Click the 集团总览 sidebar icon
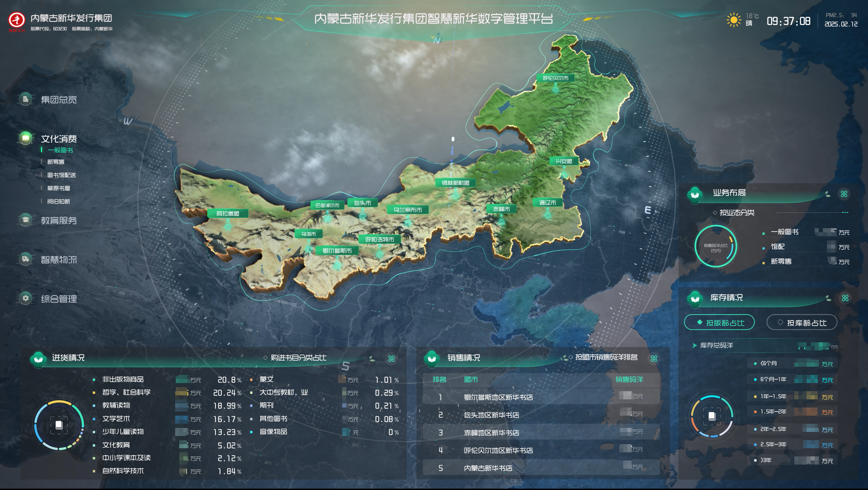868x490 pixels. tap(25, 99)
